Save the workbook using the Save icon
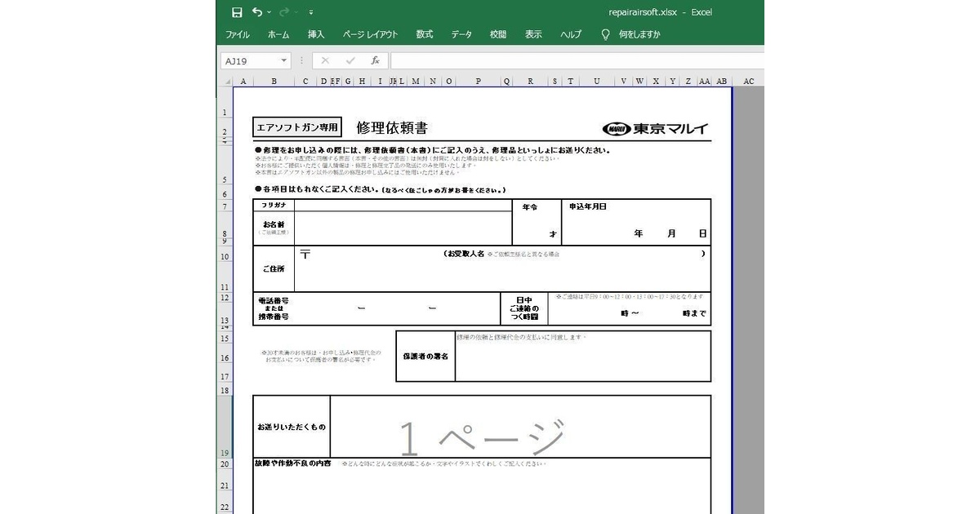Image resolution: width=980 pixels, height=514 pixels. tap(237, 11)
